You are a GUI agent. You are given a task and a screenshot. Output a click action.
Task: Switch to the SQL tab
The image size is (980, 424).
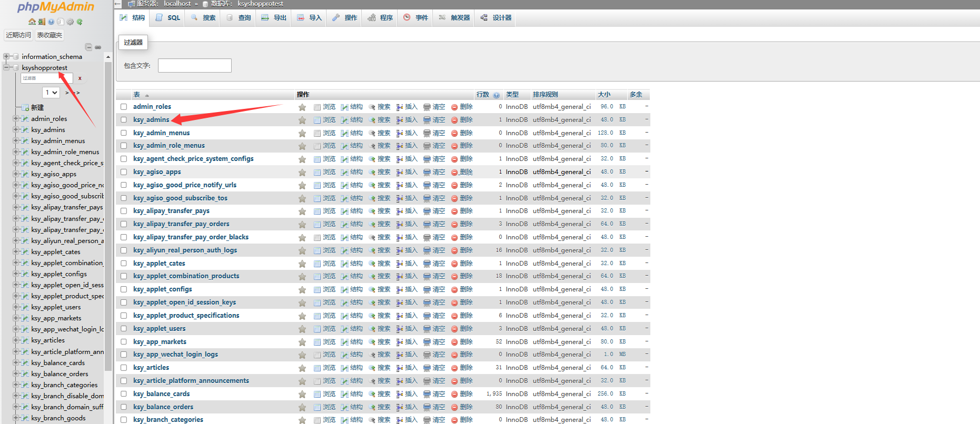(169, 18)
